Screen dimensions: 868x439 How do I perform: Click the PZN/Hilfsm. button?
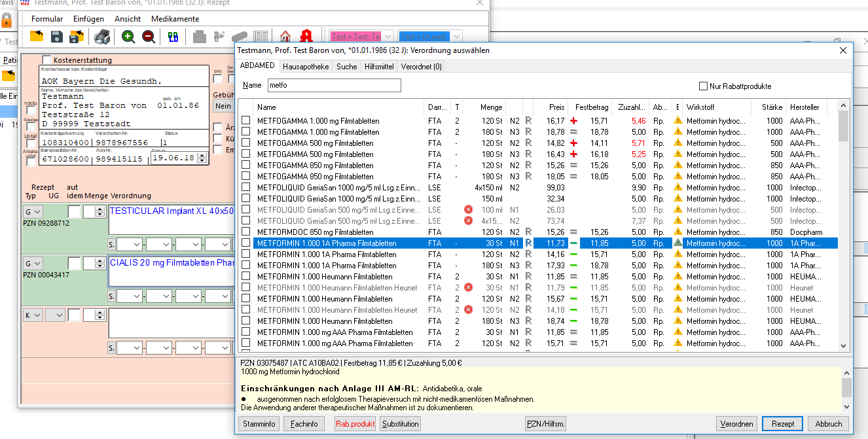[546, 423]
